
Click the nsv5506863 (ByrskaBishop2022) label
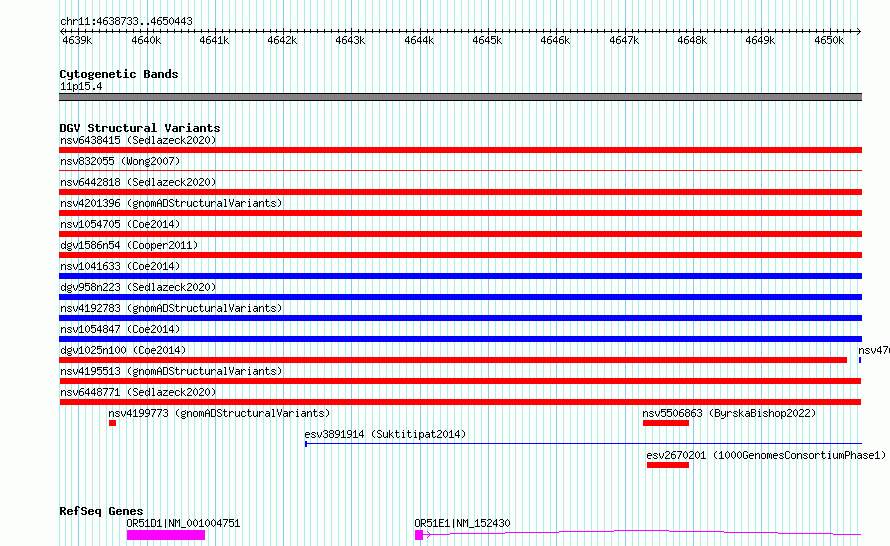729,413
